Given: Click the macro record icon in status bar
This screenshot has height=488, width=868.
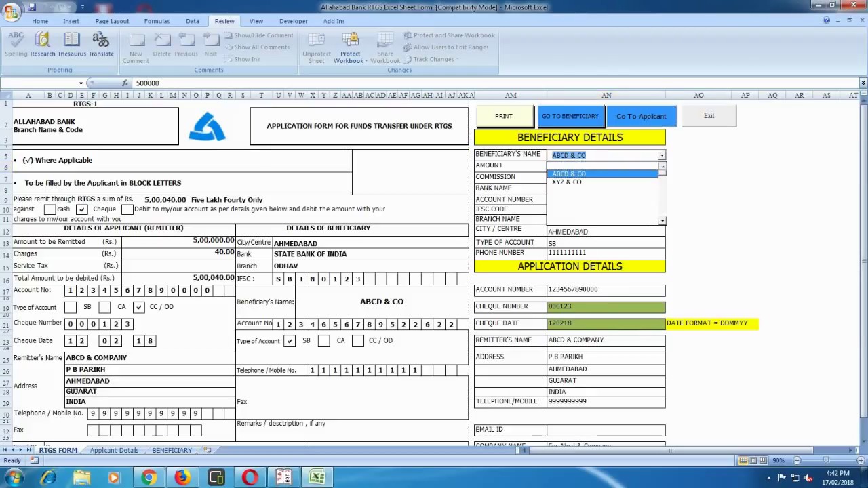Looking at the screenshot, I should coord(35,461).
